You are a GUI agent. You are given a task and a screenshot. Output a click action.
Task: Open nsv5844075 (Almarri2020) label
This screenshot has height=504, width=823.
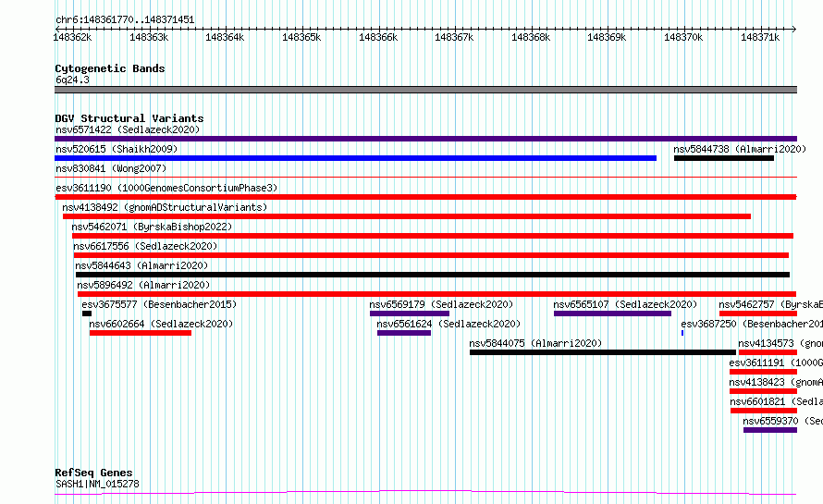pyautogui.click(x=535, y=343)
